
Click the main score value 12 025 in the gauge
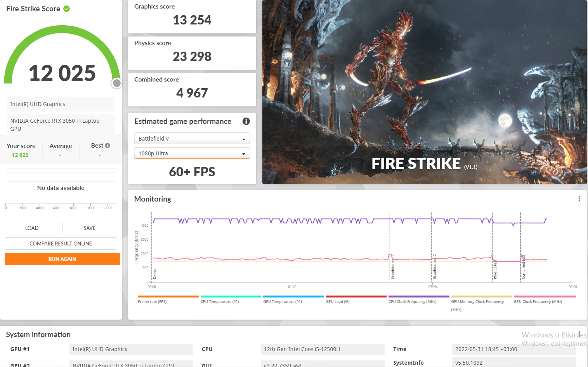pos(62,73)
